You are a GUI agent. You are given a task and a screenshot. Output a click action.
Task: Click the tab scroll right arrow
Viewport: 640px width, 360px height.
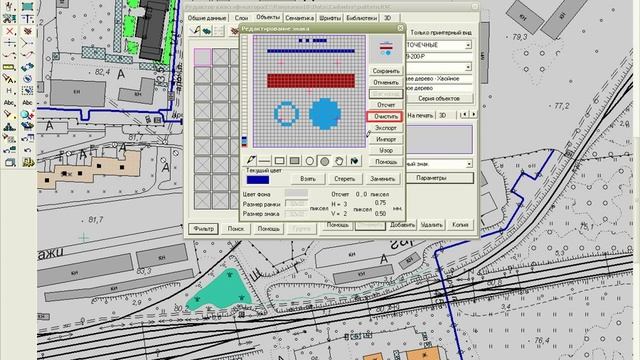click(x=473, y=115)
